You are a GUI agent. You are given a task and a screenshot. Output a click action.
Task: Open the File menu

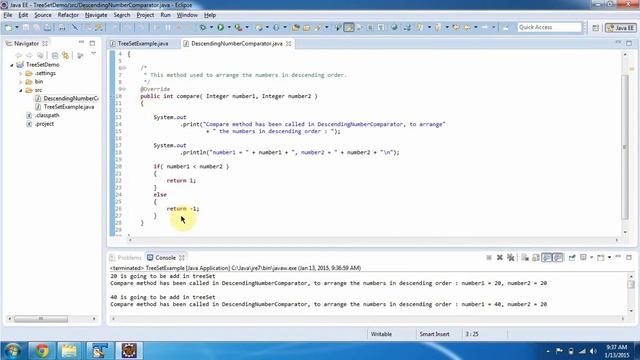8,15
